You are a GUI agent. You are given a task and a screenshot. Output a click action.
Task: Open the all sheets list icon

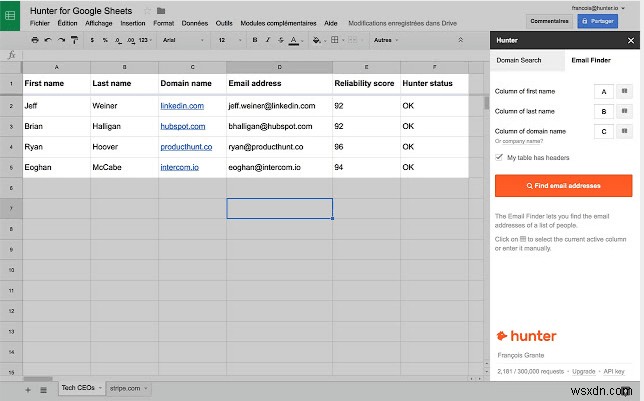[x=44, y=390]
